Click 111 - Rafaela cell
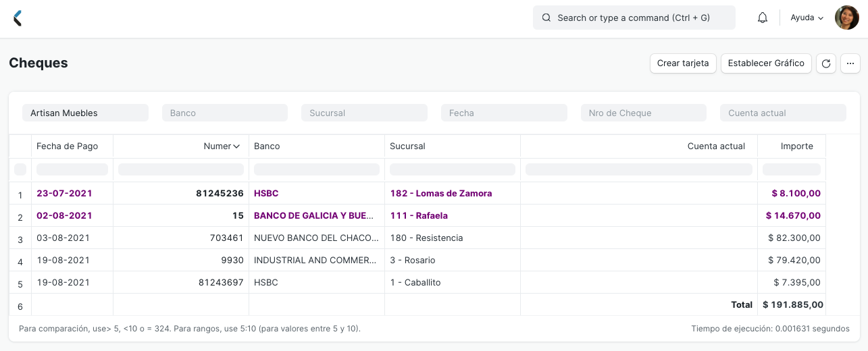Image resolution: width=868 pixels, height=351 pixels. (453, 216)
